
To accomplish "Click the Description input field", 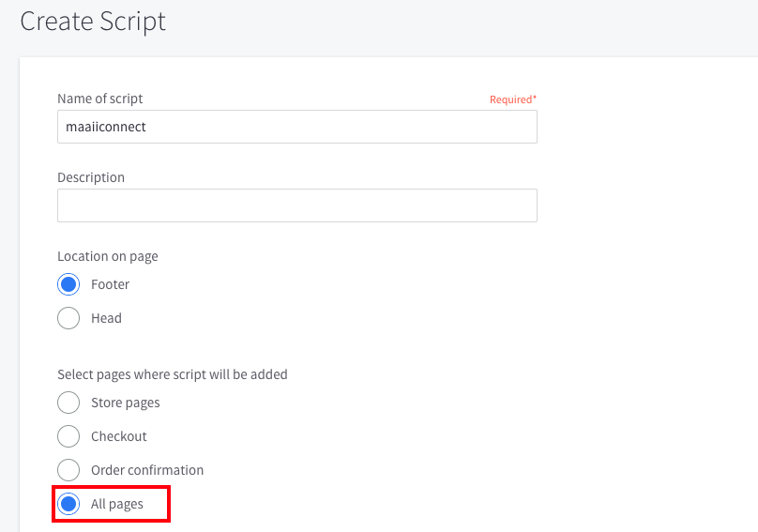I will 297,205.
